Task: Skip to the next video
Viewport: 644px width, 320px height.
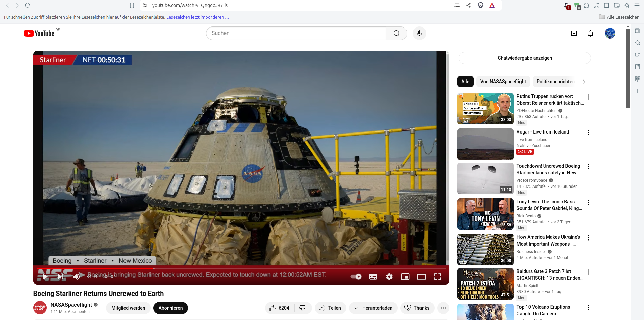Action: [x=61, y=277]
